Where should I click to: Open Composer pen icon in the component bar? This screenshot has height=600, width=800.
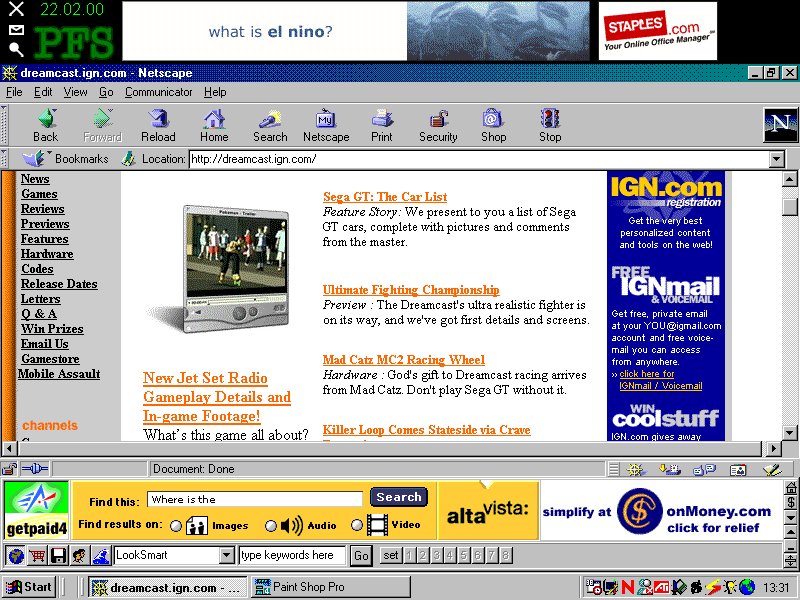(x=772, y=469)
